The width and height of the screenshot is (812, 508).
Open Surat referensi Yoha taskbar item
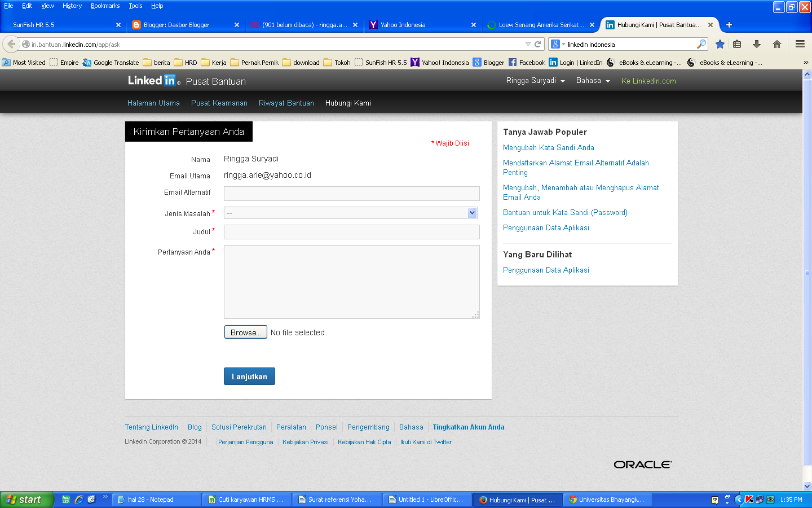pos(337,500)
